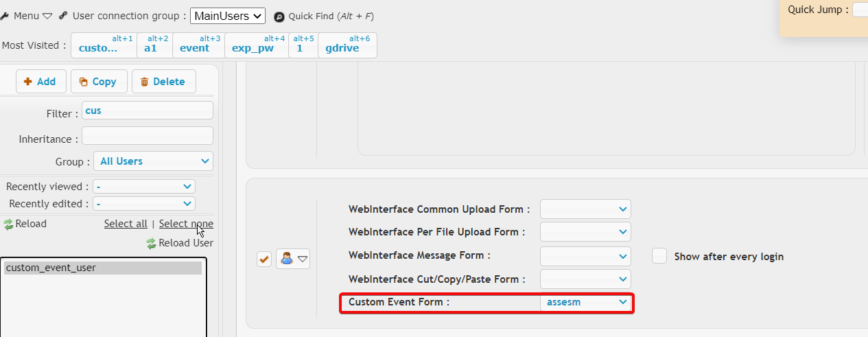Open the Menu wrench icon
868x337 pixels.
(5, 16)
